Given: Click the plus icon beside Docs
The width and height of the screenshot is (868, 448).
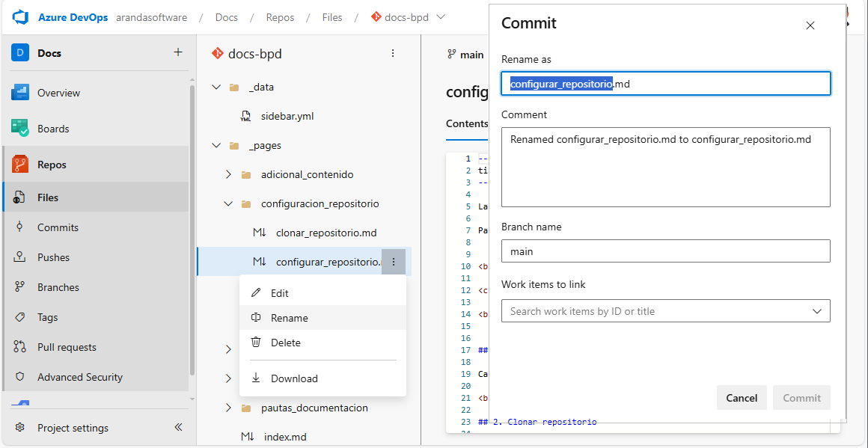Looking at the screenshot, I should coord(178,52).
